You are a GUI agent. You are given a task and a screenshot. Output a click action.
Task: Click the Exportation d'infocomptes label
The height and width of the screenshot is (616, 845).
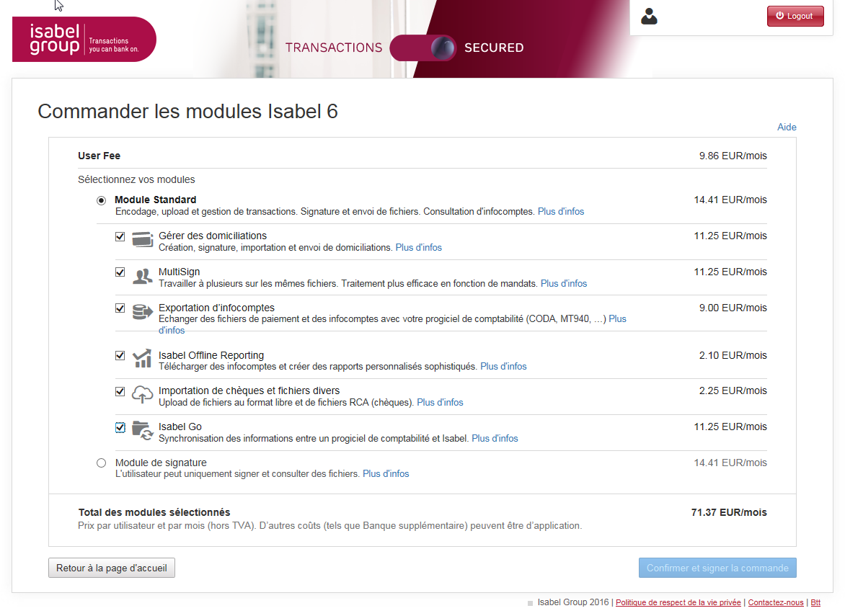(216, 308)
